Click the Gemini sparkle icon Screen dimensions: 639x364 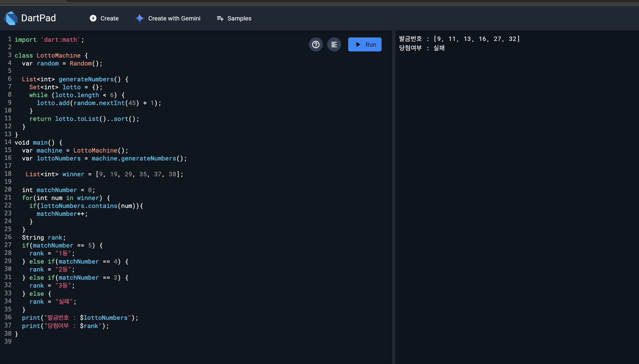[x=140, y=18]
